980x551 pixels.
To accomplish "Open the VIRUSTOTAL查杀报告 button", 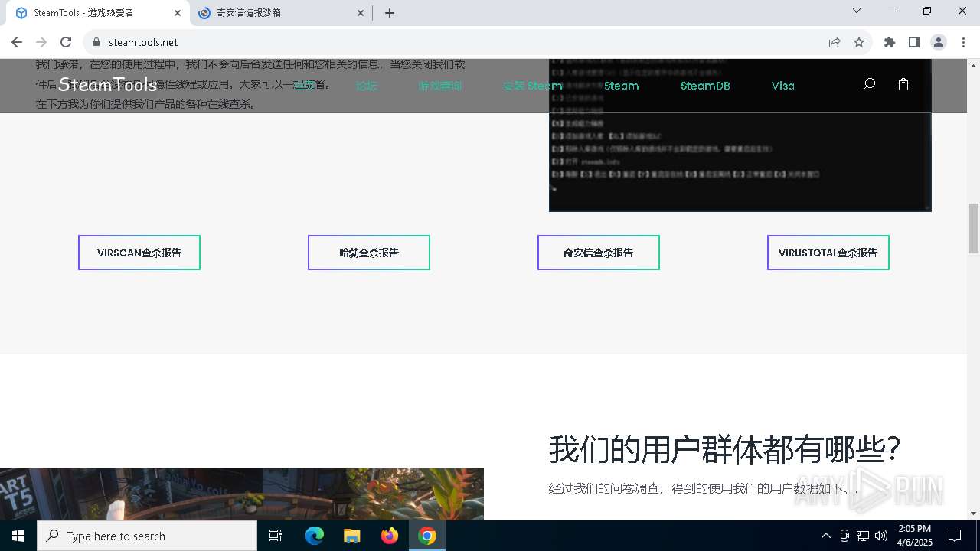I will 828,253.
